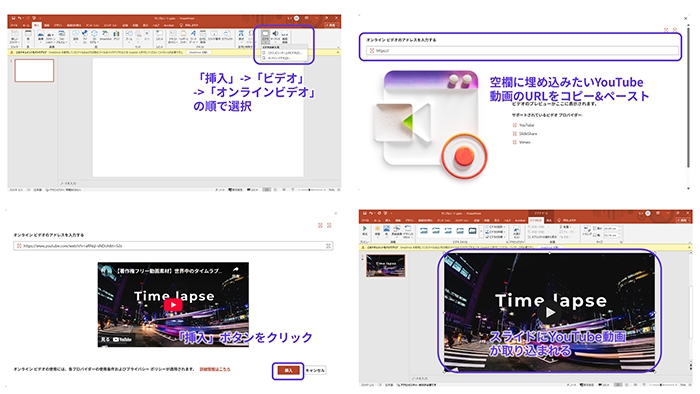The image size is (700, 394).
Task: Click the URL field containing youtube.com address
Action: click(x=173, y=246)
